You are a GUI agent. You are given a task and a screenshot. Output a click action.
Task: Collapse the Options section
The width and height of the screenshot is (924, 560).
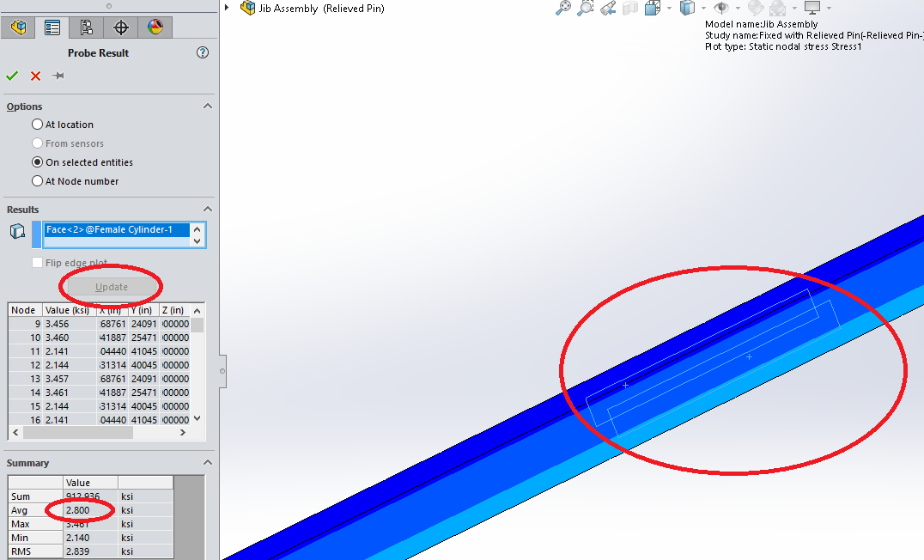click(208, 107)
